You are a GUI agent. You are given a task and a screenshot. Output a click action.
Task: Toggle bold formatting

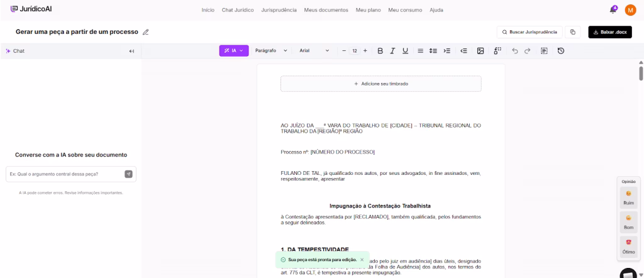click(x=380, y=51)
